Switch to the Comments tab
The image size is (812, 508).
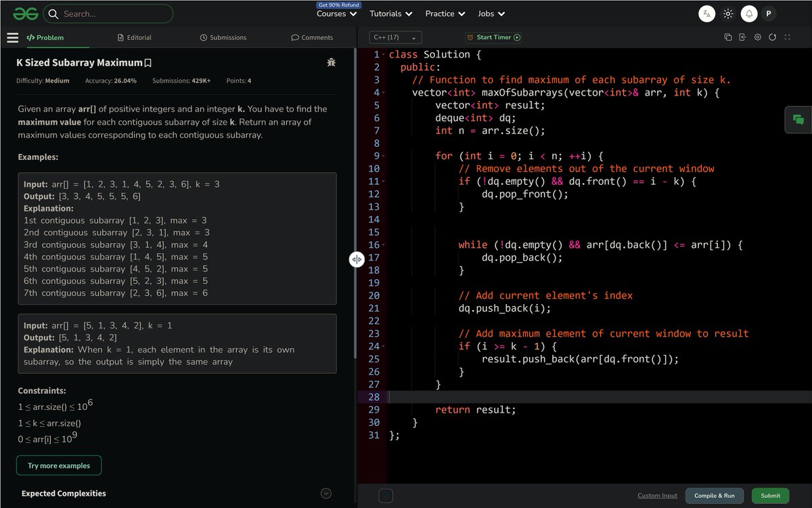[312, 37]
